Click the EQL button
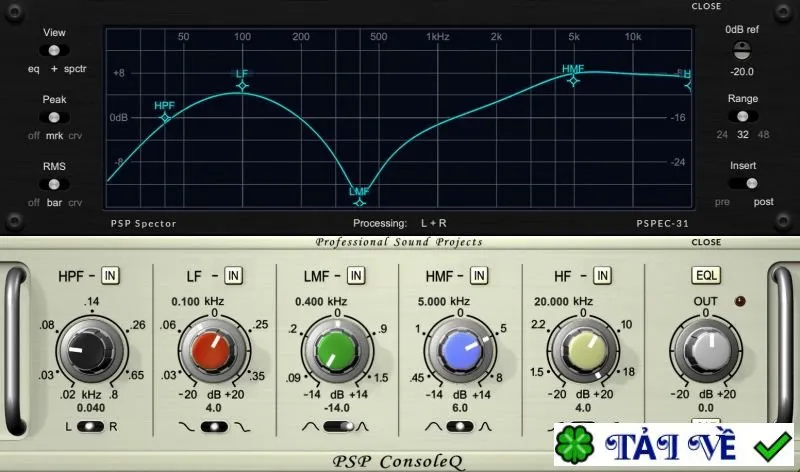Screen dimensions: 800x472 click(706, 276)
